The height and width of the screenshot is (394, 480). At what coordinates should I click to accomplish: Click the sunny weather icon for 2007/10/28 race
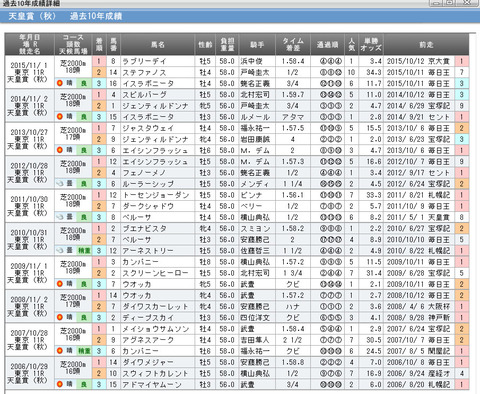(x=60, y=351)
